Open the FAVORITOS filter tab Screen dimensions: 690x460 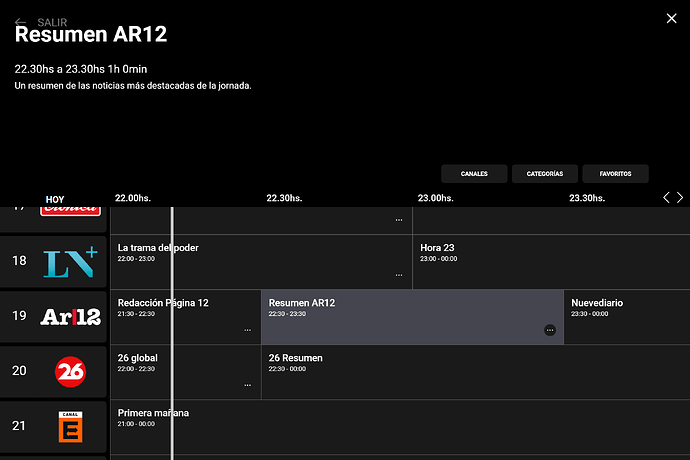coord(615,173)
